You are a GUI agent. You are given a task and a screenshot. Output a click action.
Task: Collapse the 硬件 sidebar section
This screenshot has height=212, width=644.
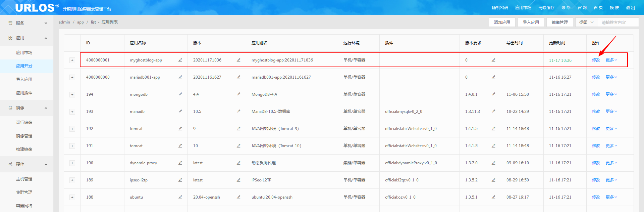(27, 164)
